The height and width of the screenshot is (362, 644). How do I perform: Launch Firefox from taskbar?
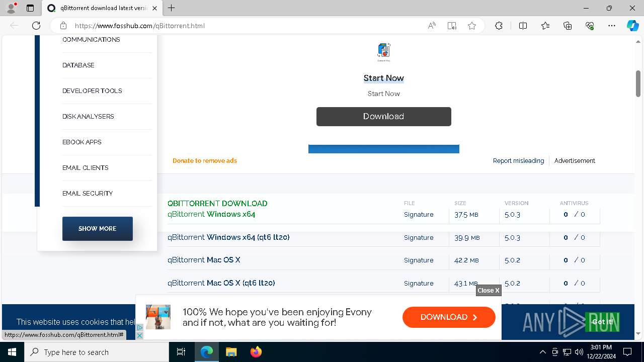256,352
